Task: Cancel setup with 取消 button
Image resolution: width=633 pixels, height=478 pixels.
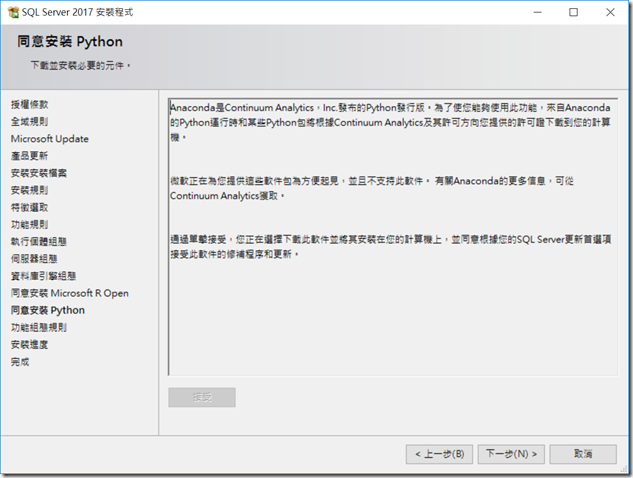Action: tap(583, 454)
